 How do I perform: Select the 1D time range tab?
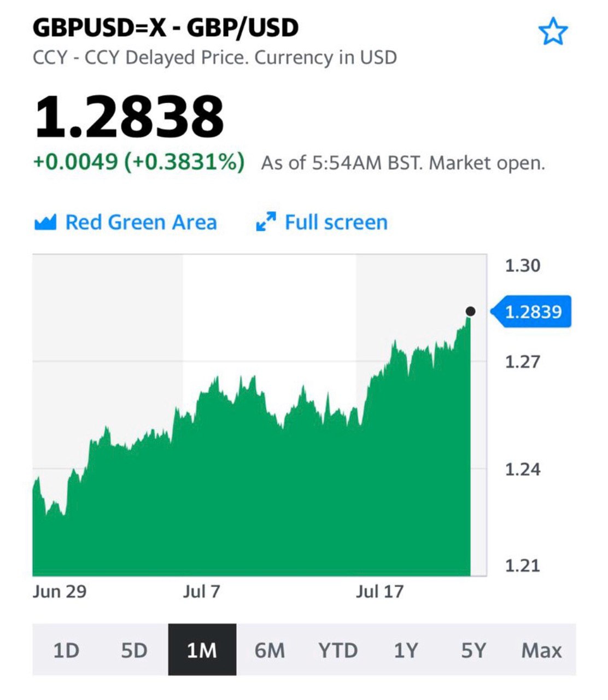(66, 650)
